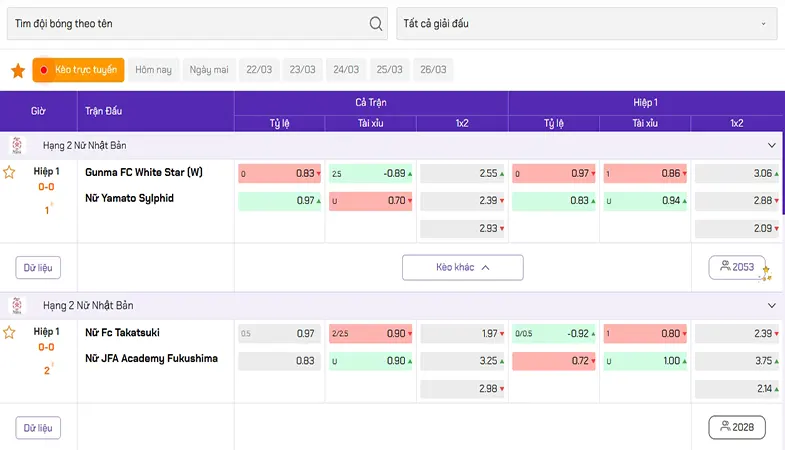Screen dimensions: 785x450
Task: Pick JFA Academy first-half 1x2 odds 3.75
Action: (x=737, y=361)
